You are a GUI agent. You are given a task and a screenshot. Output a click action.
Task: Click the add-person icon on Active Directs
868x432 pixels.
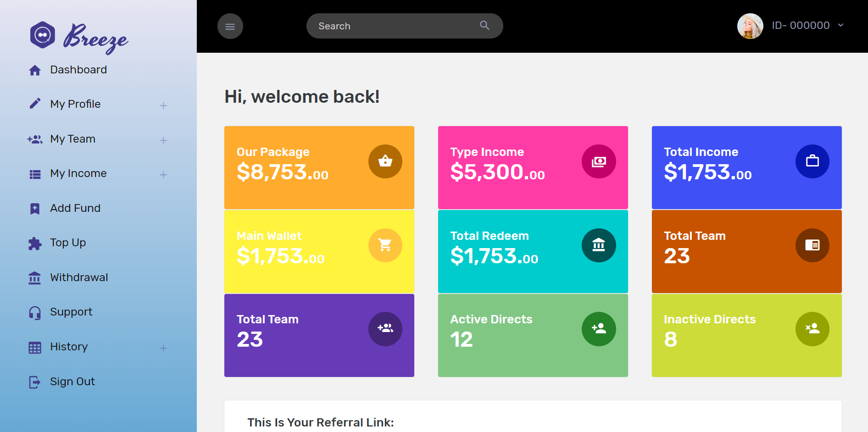pyautogui.click(x=599, y=329)
